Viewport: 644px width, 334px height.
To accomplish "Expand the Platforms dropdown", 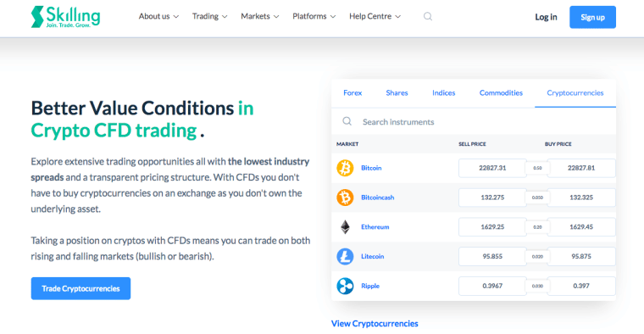I will [x=314, y=16].
